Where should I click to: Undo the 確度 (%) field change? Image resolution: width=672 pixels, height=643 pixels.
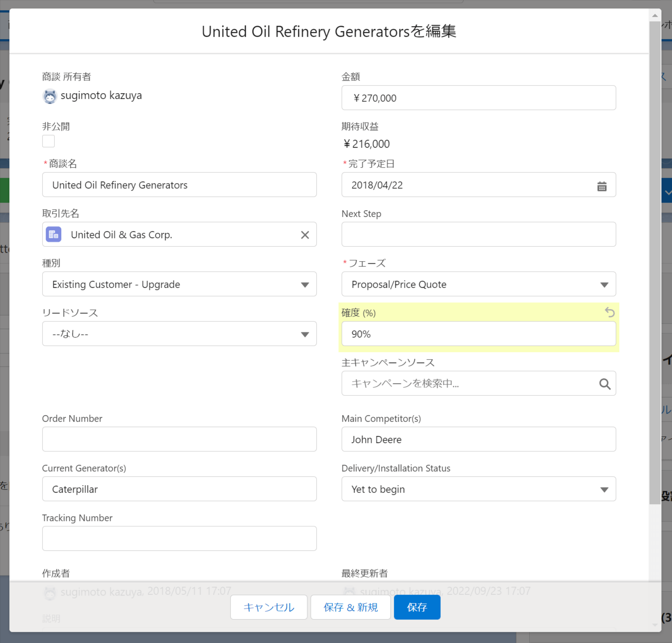(610, 313)
